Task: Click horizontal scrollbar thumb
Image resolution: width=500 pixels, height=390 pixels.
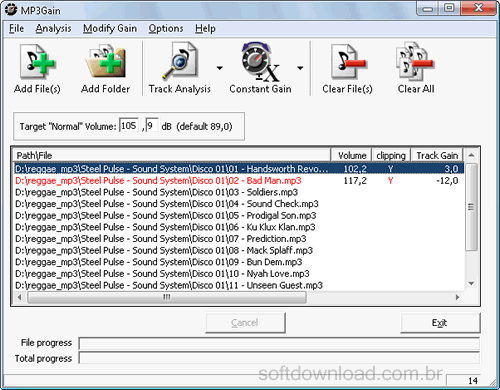Action: 167,297
